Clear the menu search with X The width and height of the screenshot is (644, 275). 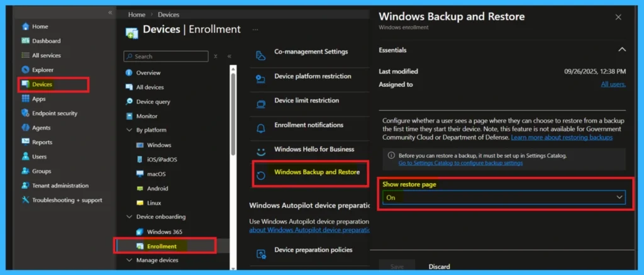coord(216,56)
